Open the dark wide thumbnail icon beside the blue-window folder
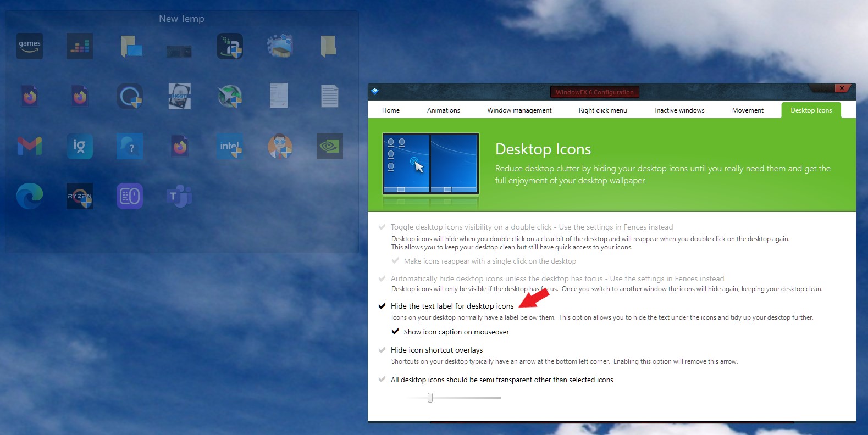Screen dimensions: 868x435 [179, 52]
